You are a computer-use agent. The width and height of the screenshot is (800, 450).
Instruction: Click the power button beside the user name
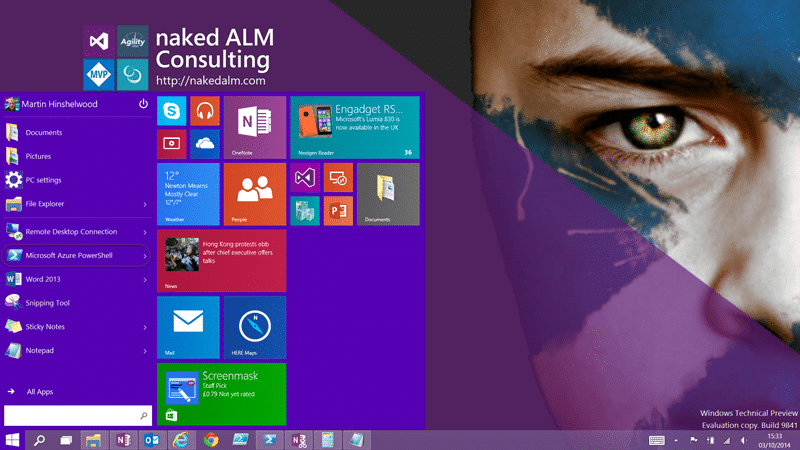point(143,104)
